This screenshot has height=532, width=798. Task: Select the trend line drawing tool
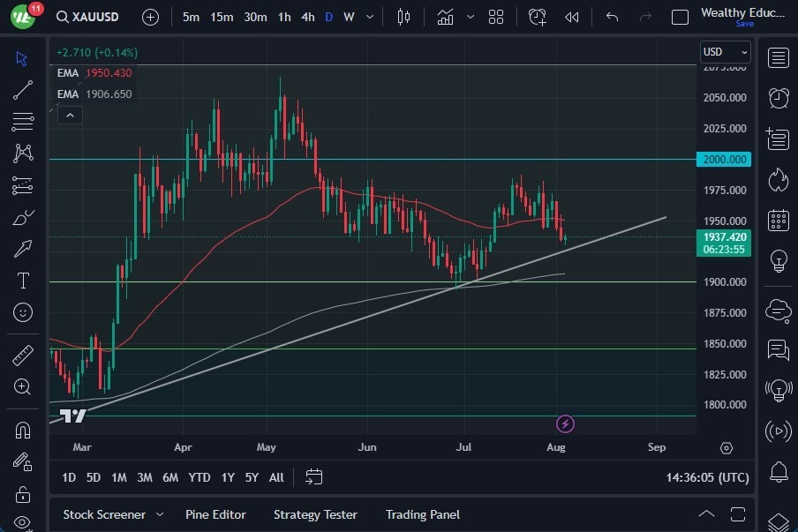pyautogui.click(x=23, y=90)
